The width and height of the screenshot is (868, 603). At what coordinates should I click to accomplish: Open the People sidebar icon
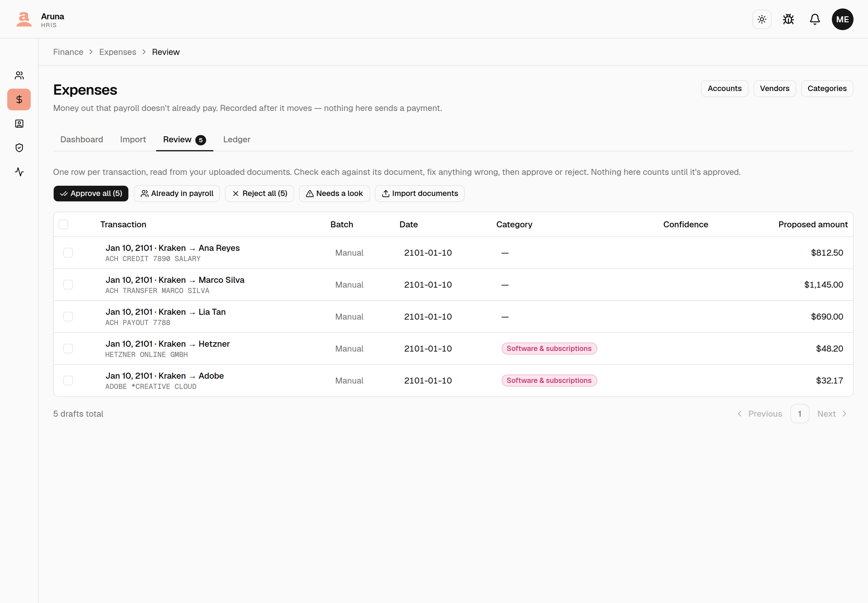(19, 76)
